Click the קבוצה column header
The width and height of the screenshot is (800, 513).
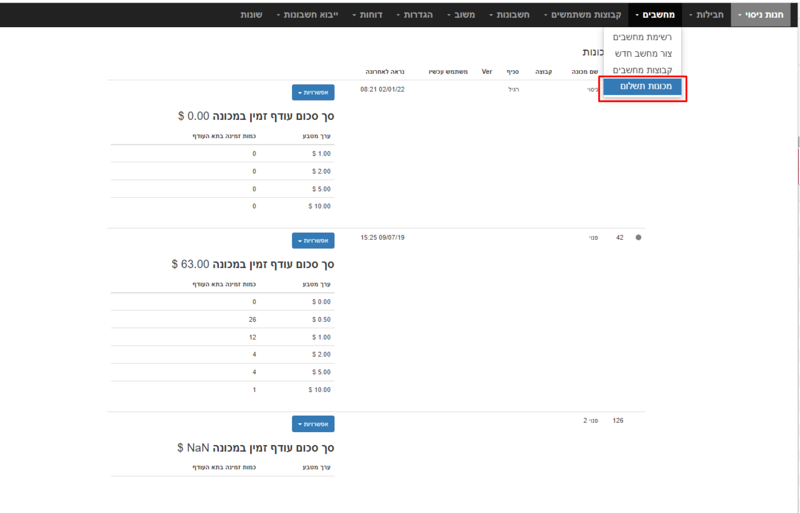coord(543,71)
